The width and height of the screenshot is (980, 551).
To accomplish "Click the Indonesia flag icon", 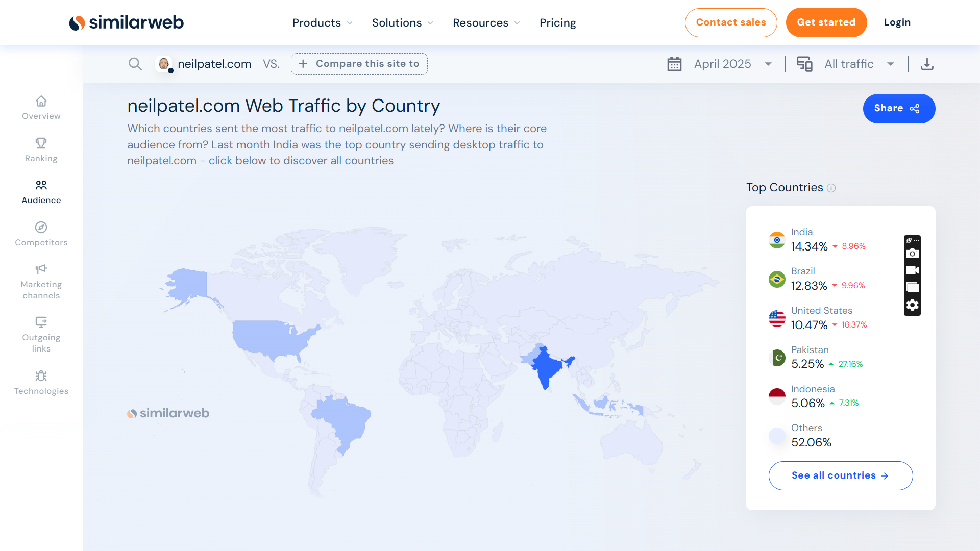I will (777, 396).
